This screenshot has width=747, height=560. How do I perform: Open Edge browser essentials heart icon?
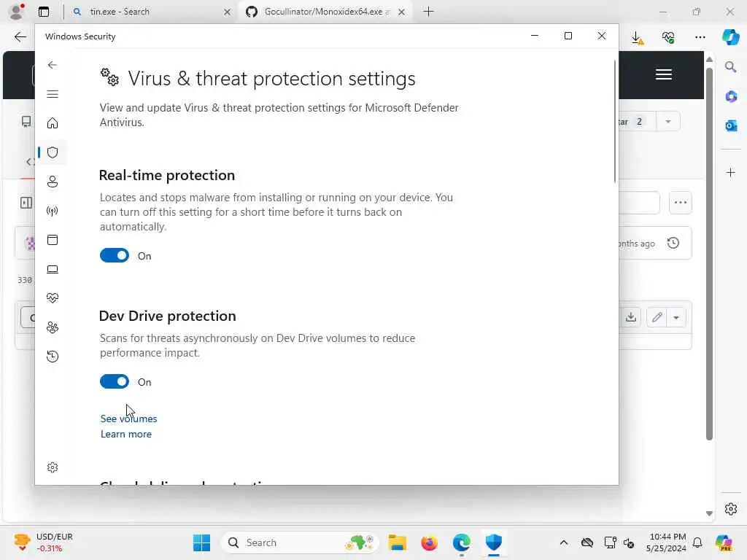coord(668,37)
